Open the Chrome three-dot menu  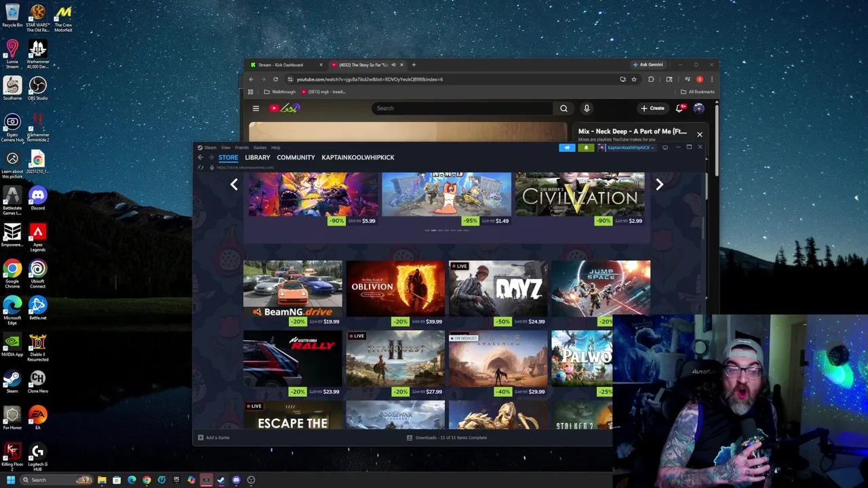point(711,79)
